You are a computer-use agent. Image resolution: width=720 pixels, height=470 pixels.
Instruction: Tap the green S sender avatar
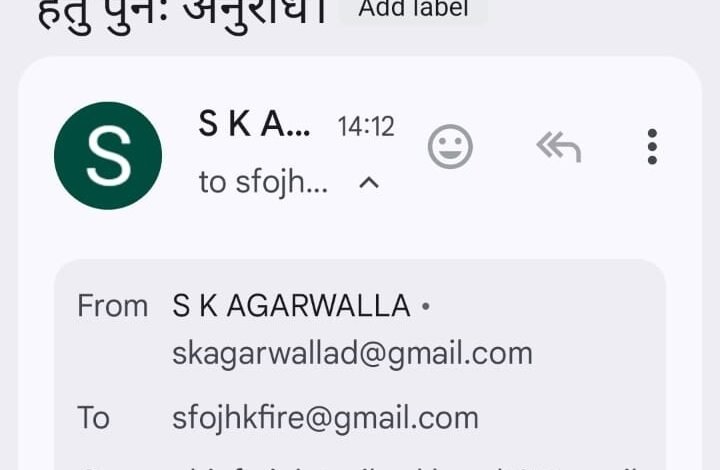click(x=108, y=156)
